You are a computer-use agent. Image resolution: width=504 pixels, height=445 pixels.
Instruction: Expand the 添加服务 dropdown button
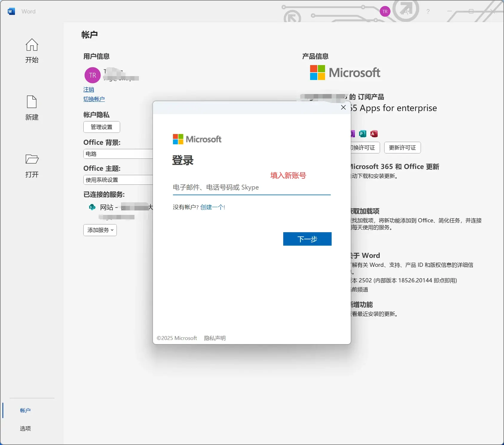coord(100,230)
